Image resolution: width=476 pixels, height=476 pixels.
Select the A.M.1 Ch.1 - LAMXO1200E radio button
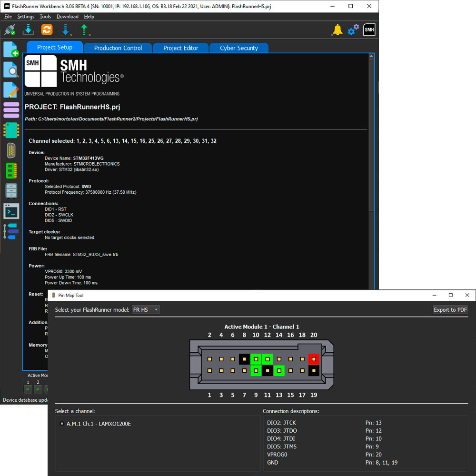coord(62,424)
